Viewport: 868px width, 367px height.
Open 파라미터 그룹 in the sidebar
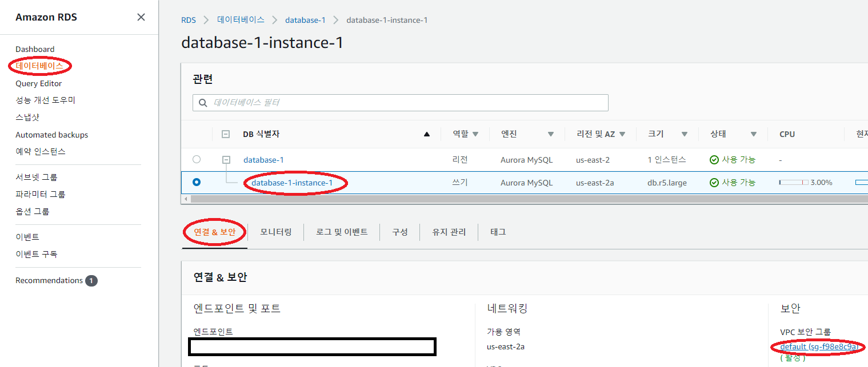click(40, 195)
